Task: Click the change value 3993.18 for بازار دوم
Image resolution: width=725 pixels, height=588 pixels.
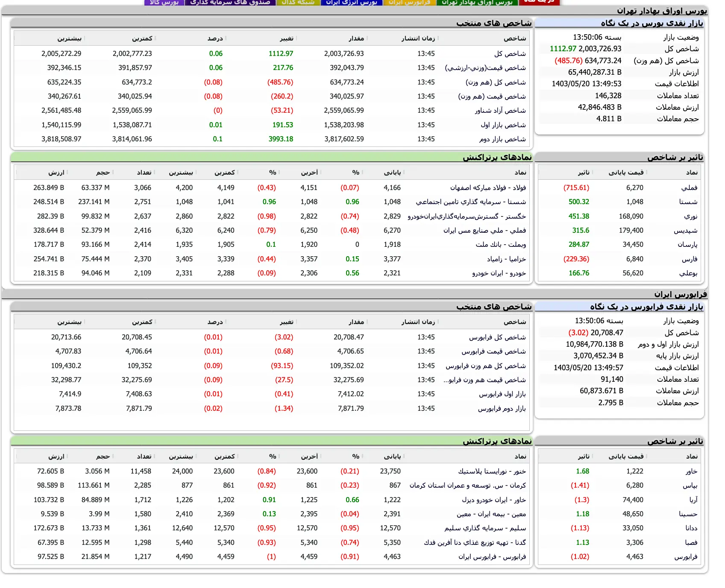Action: point(281,139)
